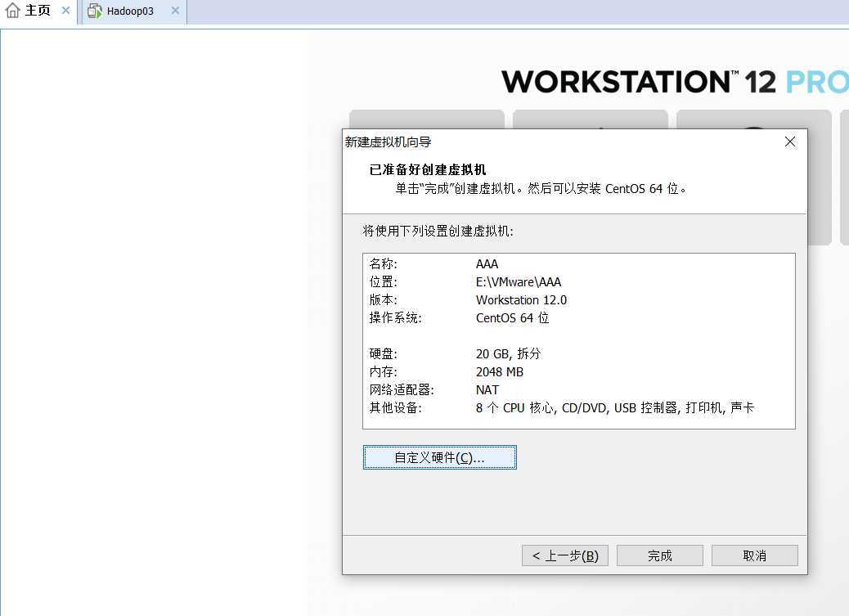Close the 主页 tab
Viewport: 849px width, 616px height.
tap(65, 11)
